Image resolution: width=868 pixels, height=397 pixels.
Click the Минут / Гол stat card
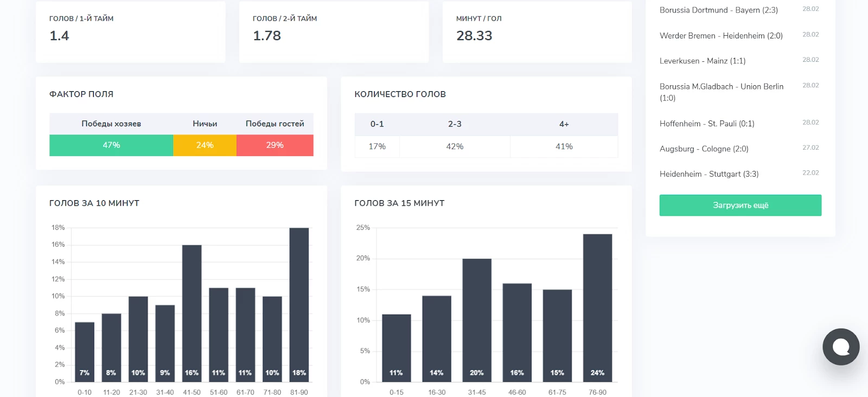pyautogui.click(x=537, y=31)
